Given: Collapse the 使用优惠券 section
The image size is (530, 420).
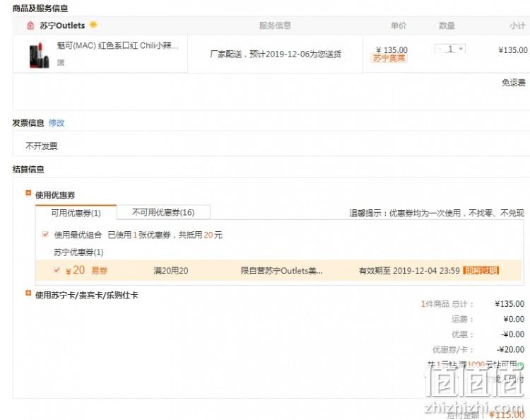Looking at the screenshot, I should click(28, 193).
